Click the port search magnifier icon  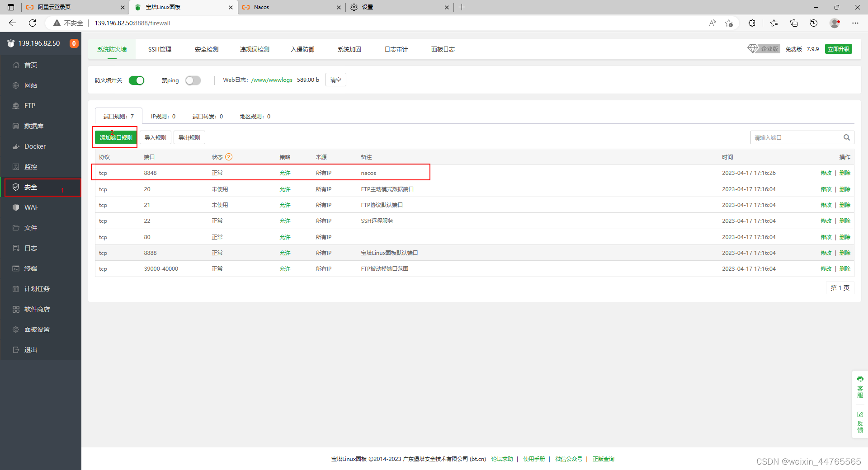846,137
